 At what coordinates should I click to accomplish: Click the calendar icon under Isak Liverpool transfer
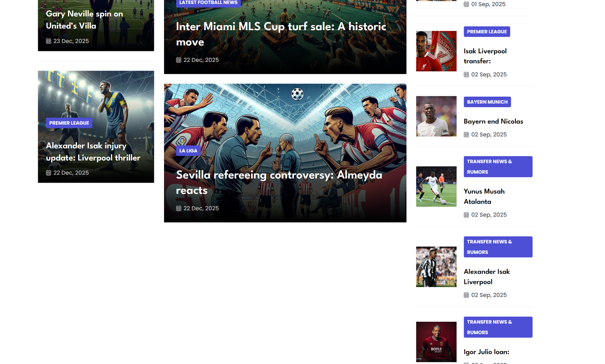[x=466, y=74]
